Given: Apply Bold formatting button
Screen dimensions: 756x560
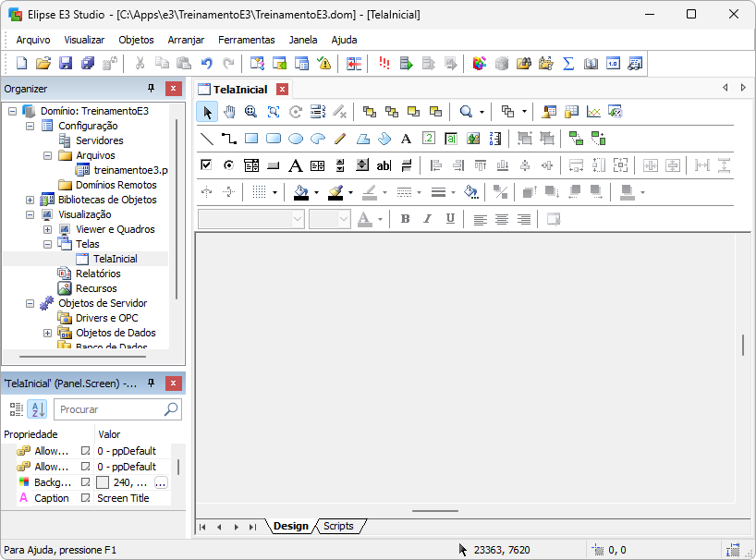Looking at the screenshot, I should point(405,219).
